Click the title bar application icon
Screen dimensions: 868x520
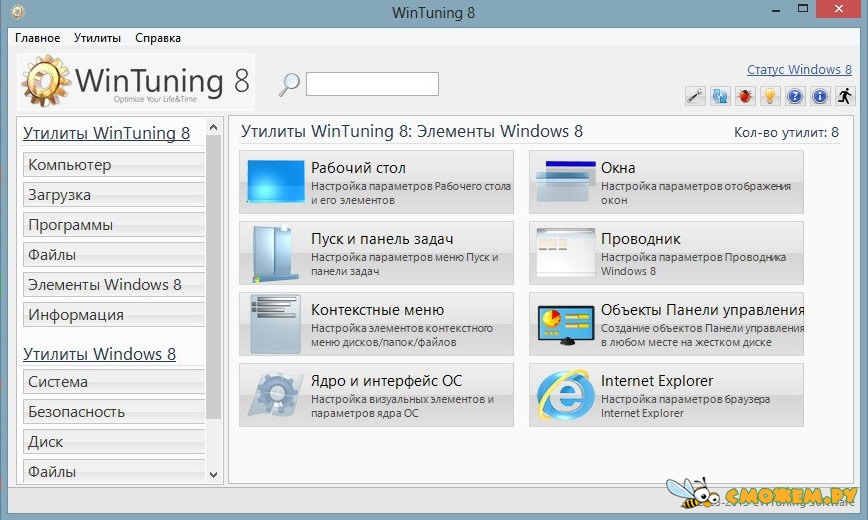click(18, 11)
